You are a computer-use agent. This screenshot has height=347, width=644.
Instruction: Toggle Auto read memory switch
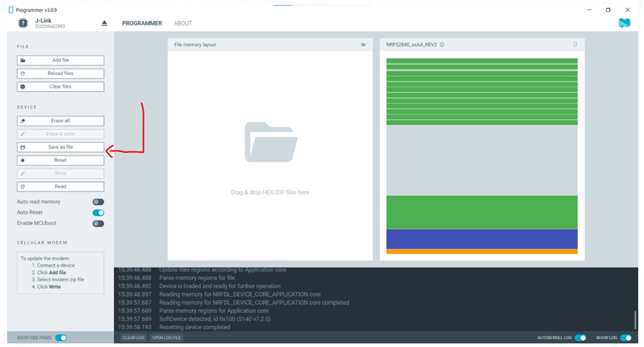(98, 202)
